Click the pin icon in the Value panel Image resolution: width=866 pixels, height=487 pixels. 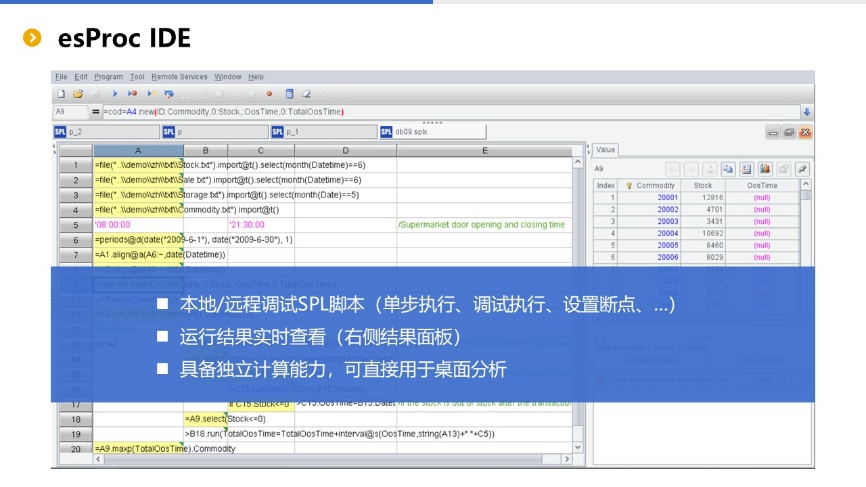(x=802, y=169)
